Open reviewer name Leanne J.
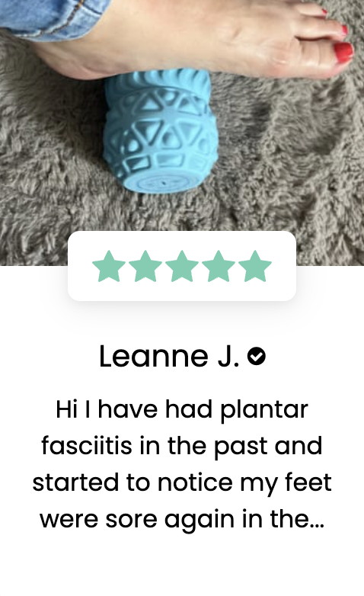The image size is (364, 596). click(x=169, y=357)
